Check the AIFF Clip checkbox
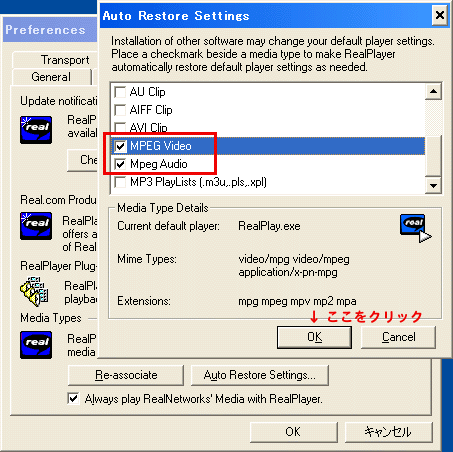Viewport: 453px width, 452px height. coord(120,110)
